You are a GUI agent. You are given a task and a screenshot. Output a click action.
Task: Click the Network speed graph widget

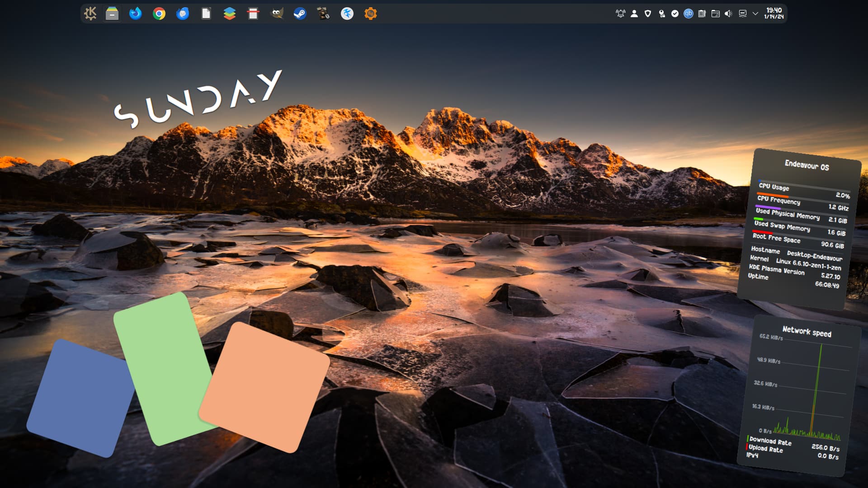point(799,393)
